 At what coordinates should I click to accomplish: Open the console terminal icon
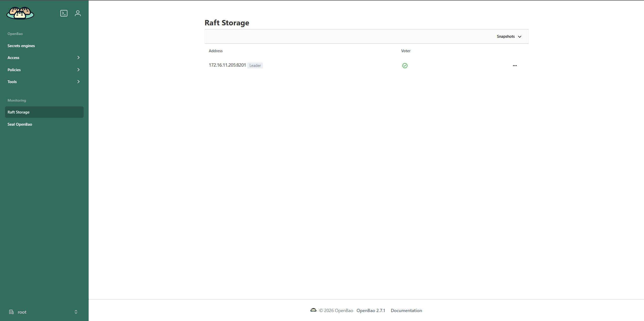(64, 13)
